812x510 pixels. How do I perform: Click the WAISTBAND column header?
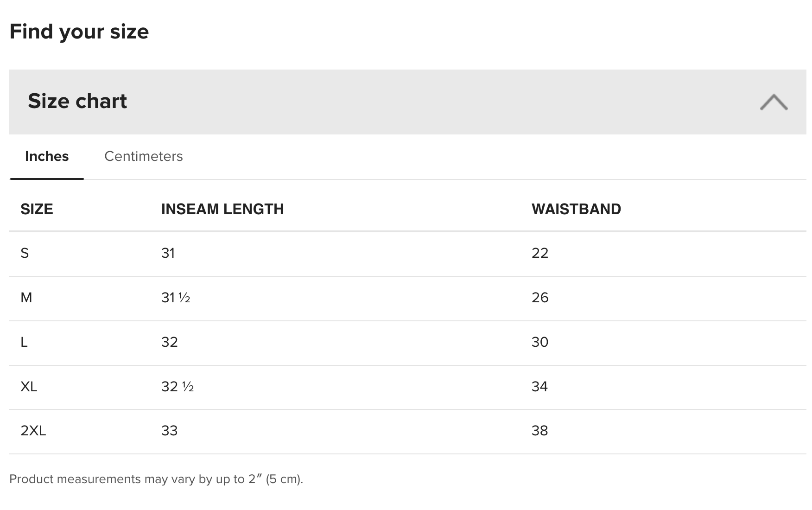(x=576, y=209)
